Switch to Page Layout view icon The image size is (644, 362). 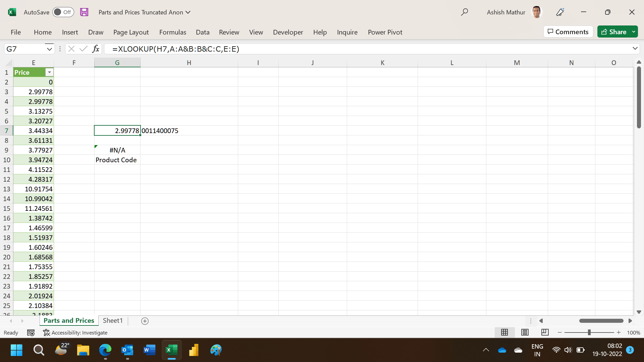[525, 332]
